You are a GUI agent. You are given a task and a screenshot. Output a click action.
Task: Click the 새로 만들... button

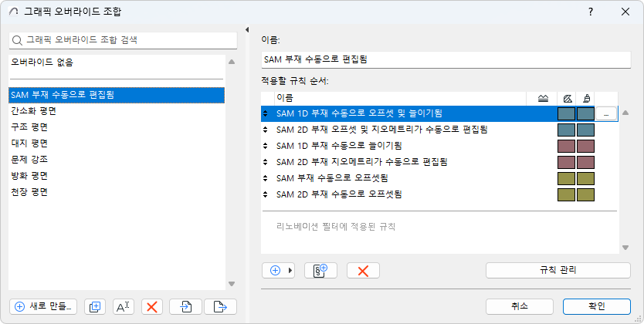pos(43,307)
